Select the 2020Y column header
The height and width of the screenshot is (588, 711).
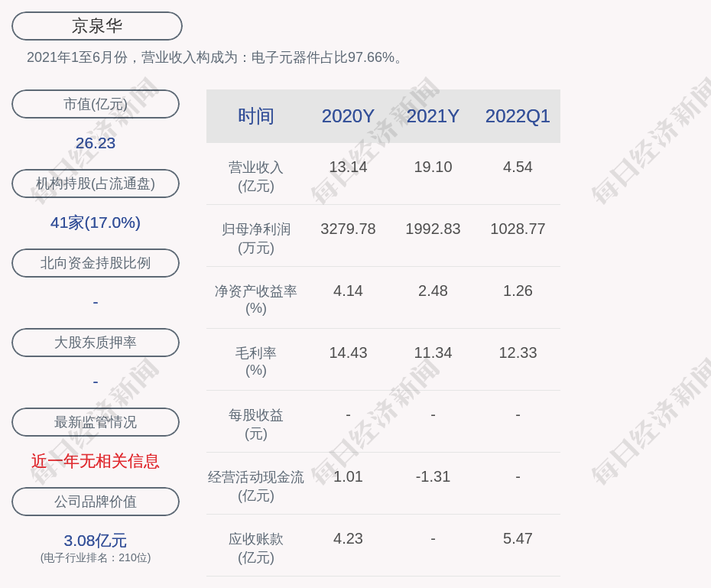[x=348, y=116]
